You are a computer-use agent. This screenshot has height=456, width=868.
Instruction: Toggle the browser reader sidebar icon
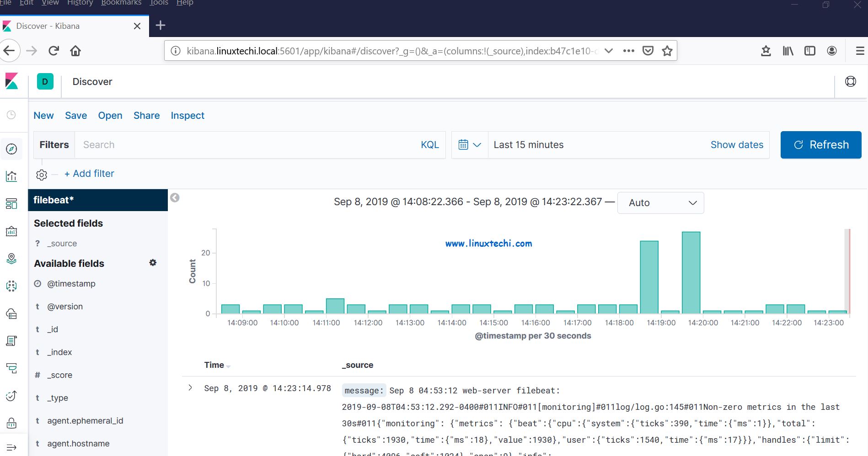tap(809, 51)
